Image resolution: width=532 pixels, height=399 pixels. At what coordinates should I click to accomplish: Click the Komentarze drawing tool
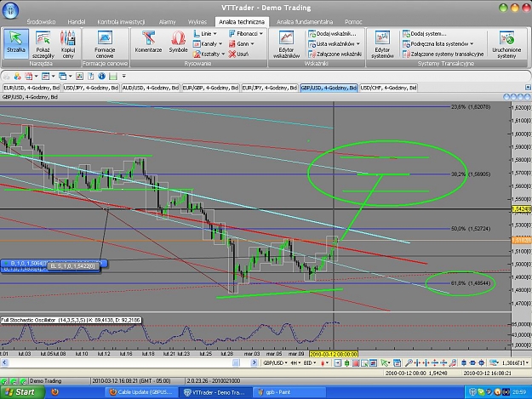[148, 43]
